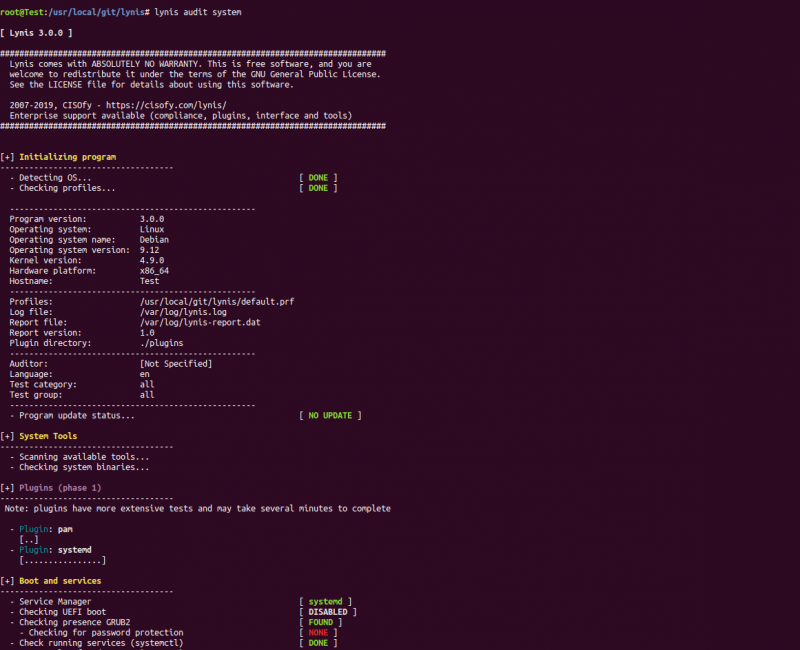This screenshot has width=800, height=650.
Task: Click the '[Not Specified]' Auditor value
Action: click(176, 364)
